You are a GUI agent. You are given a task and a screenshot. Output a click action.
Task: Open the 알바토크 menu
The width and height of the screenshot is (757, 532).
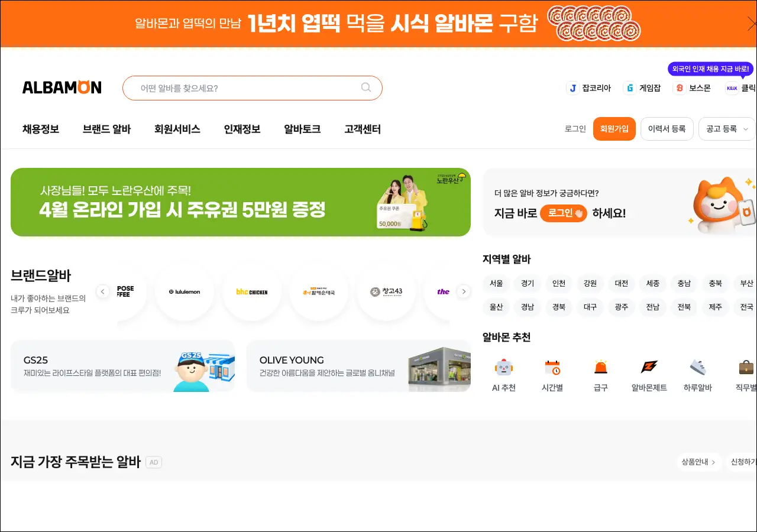[x=302, y=129]
